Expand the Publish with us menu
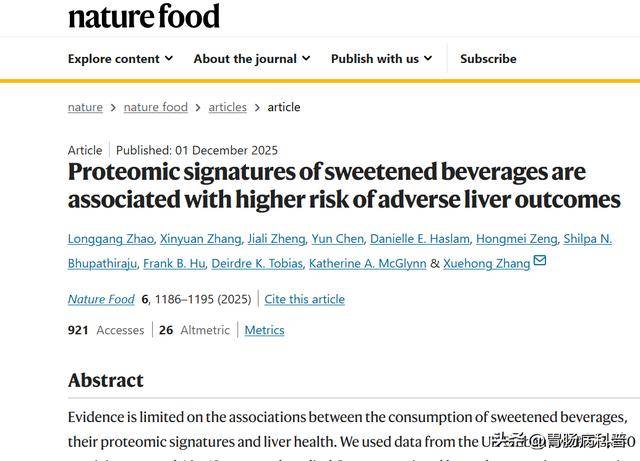640x461 pixels. (x=381, y=59)
